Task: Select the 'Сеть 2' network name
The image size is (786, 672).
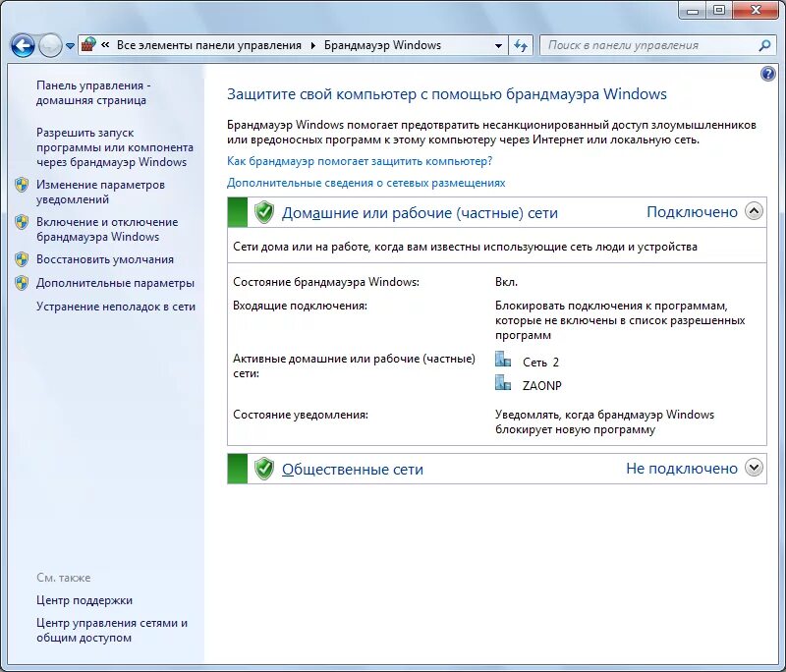Action: click(x=540, y=362)
